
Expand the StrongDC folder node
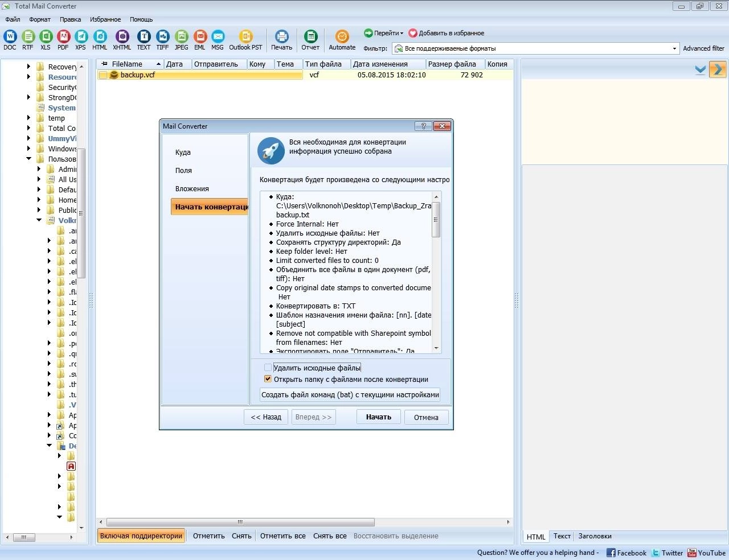coord(28,97)
